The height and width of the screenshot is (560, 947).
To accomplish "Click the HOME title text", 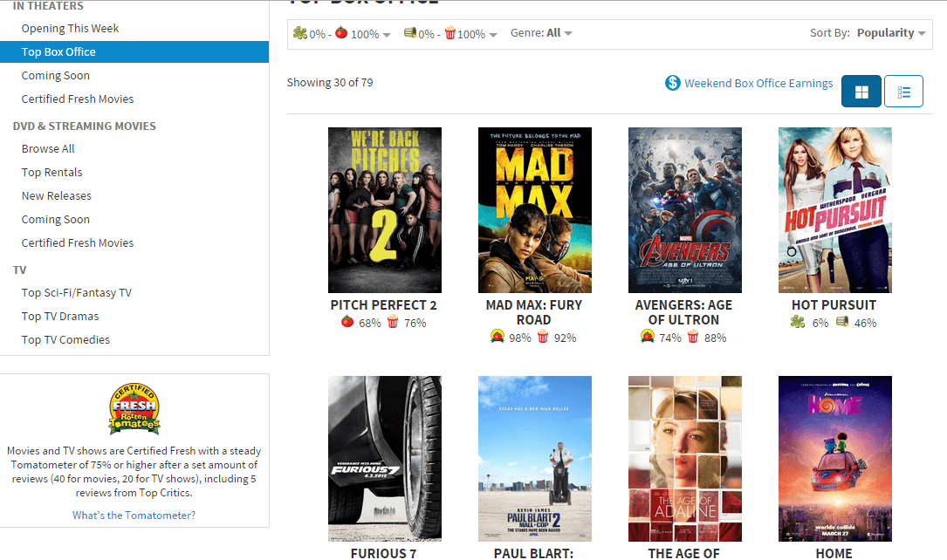I will click(834, 553).
